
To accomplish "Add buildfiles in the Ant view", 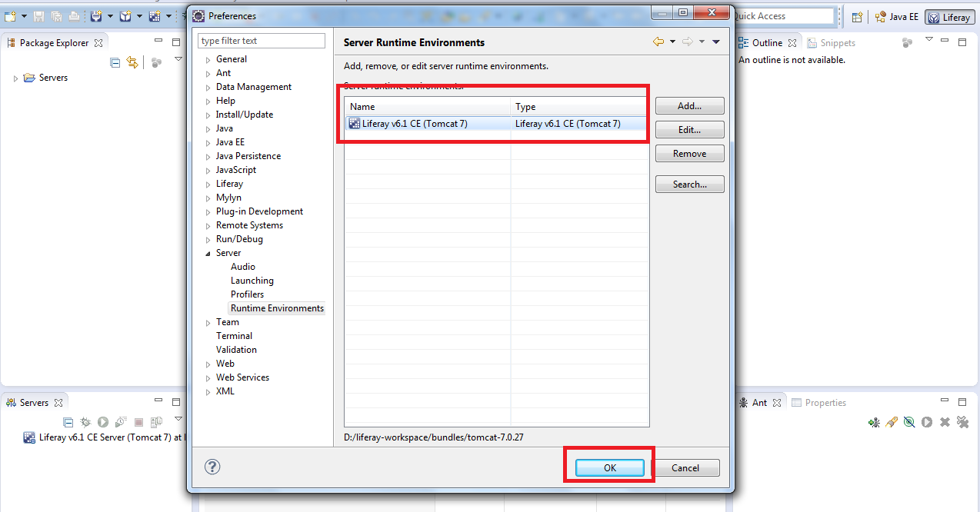I will pyautogui.click(x=874, y=421).
